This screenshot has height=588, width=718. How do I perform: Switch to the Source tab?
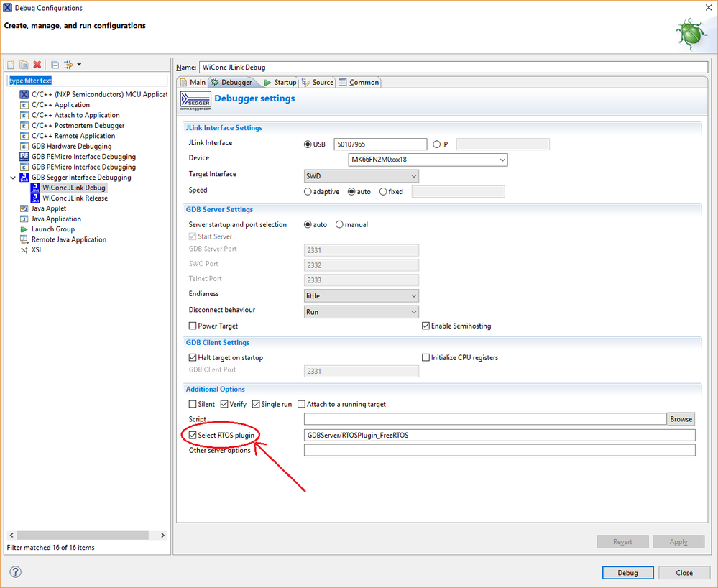coord(318,83)
